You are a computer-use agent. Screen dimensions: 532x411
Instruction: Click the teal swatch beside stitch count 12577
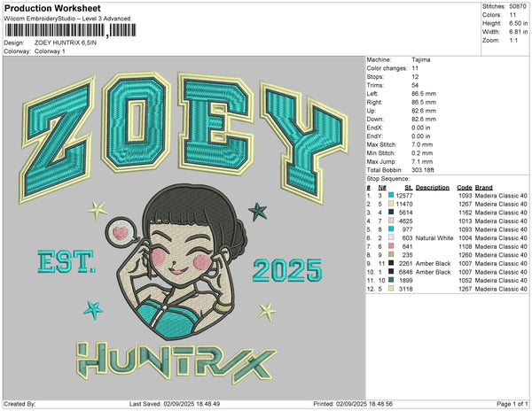391,196
